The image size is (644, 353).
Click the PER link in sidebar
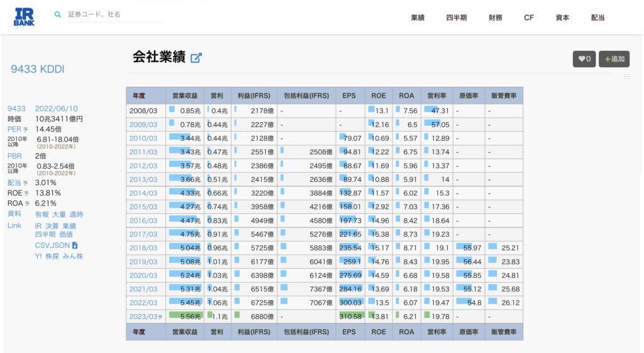pos(14,129)
